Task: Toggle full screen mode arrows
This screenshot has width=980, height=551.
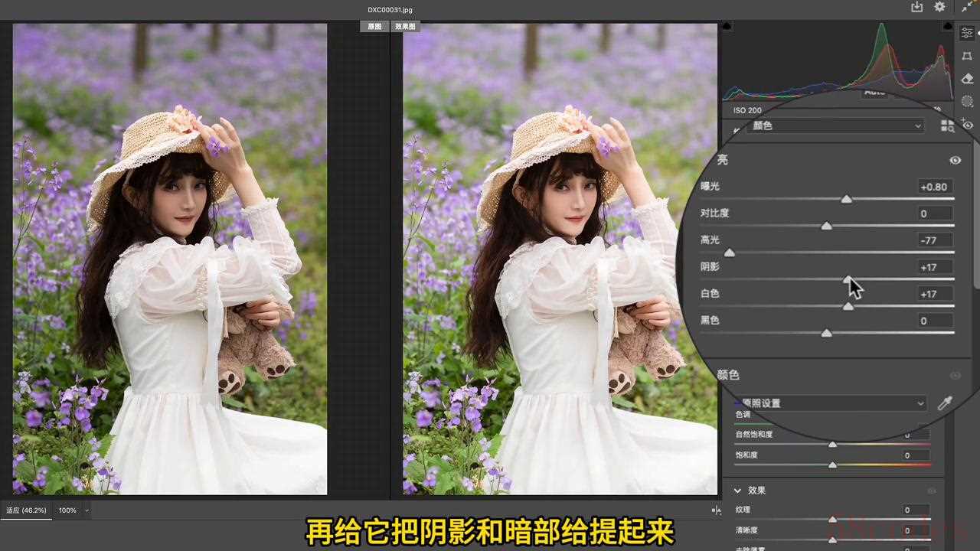Action: coord(967,8)
